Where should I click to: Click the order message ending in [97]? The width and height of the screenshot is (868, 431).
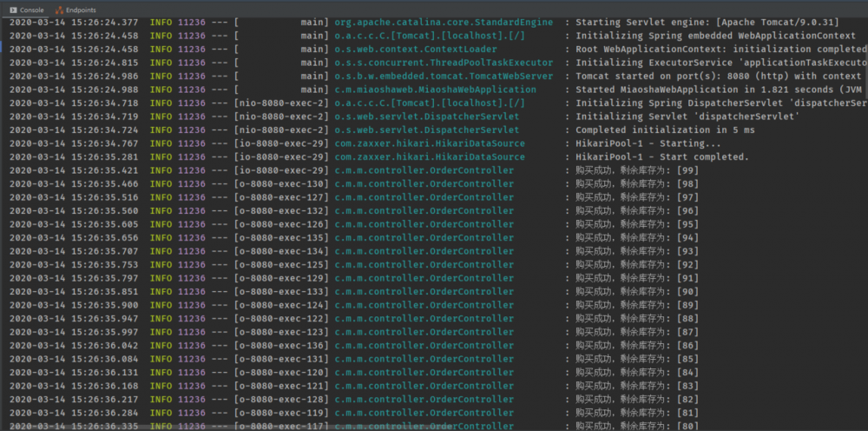coord(637,197)
